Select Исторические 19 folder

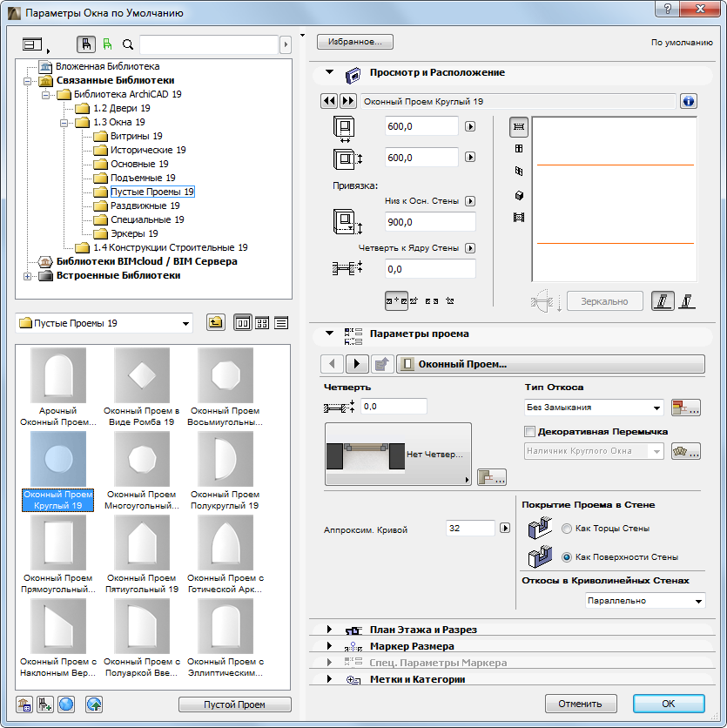[x=148, y=150]
